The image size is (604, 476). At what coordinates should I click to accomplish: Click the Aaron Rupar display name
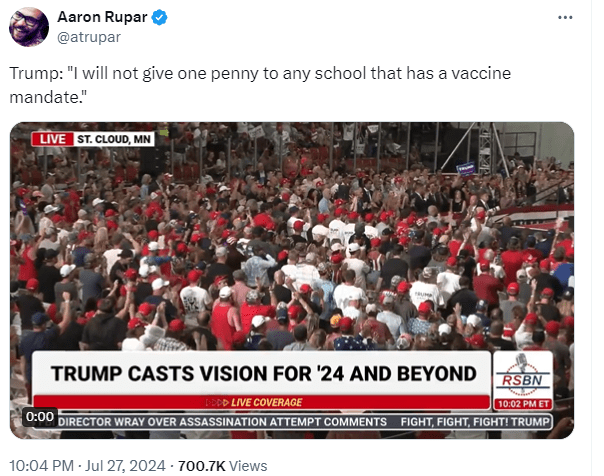point(102,17)
